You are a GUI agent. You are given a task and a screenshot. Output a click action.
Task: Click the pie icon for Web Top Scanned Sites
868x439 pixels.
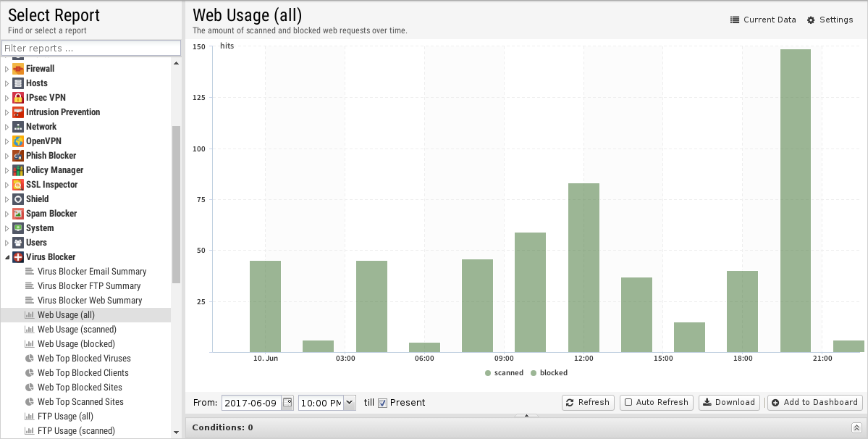tap(30, 402)
